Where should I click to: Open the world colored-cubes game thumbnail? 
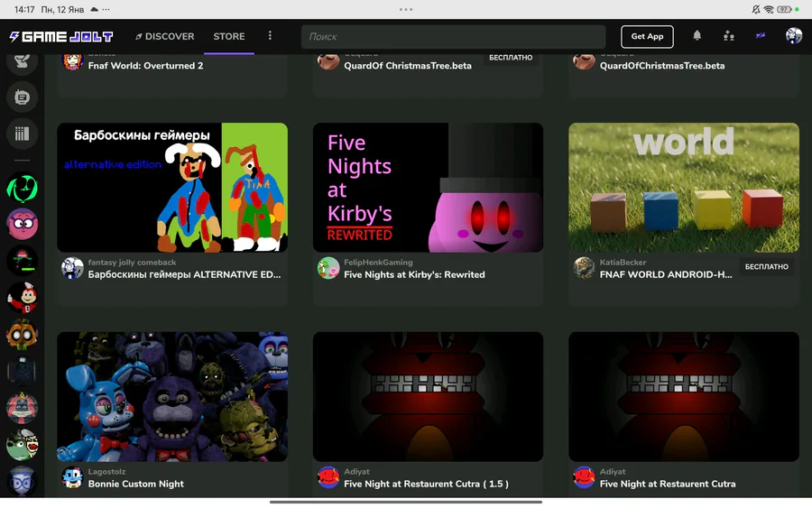click(x=684, y=188)
